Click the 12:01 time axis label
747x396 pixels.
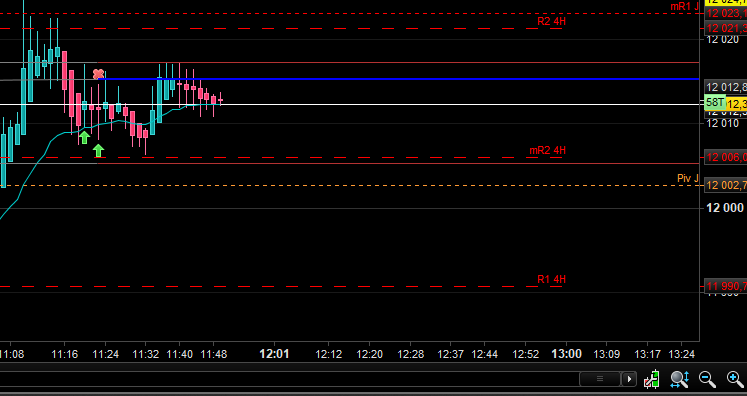274,354
